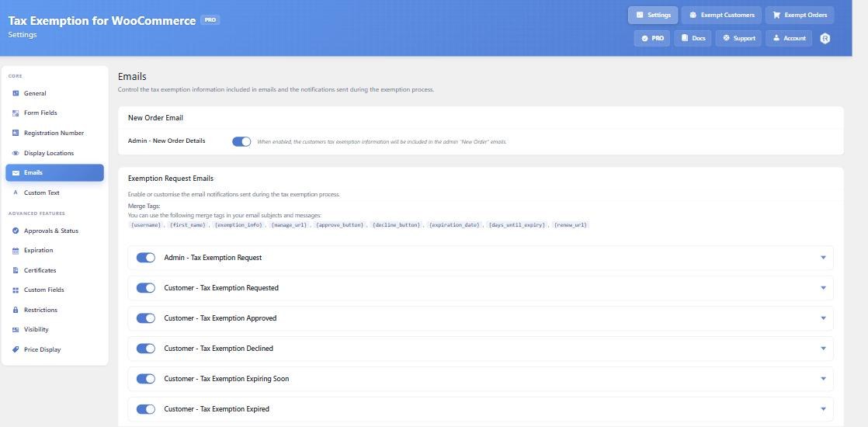Expand Customer - Tax Exemption Expired arrow
868x427 pixels.
coord(823,409)
